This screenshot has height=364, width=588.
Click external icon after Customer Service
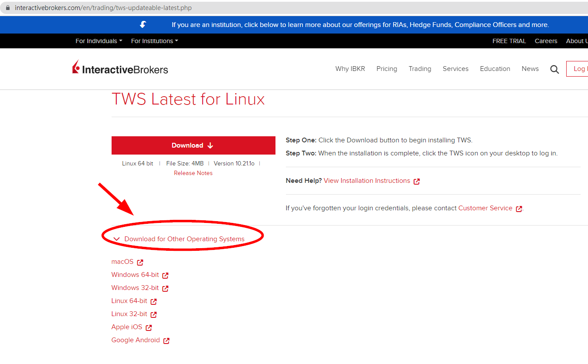[x=519, y=209]
